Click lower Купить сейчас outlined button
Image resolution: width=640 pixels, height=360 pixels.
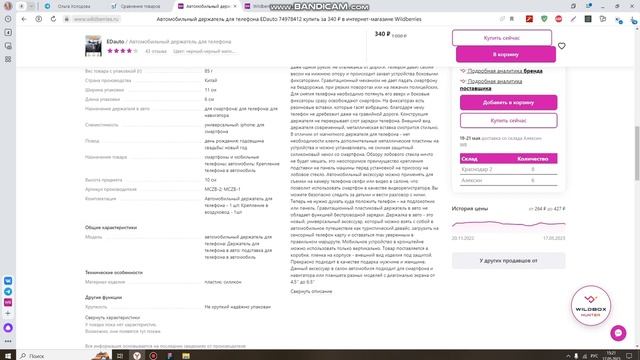click(x=508, y=120)
